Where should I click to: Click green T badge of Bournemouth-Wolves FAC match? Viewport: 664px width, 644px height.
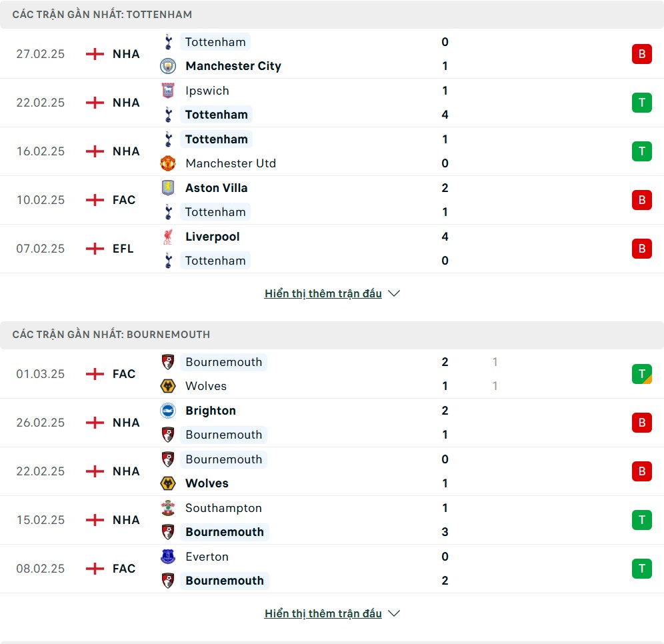[x=641, y=374]
